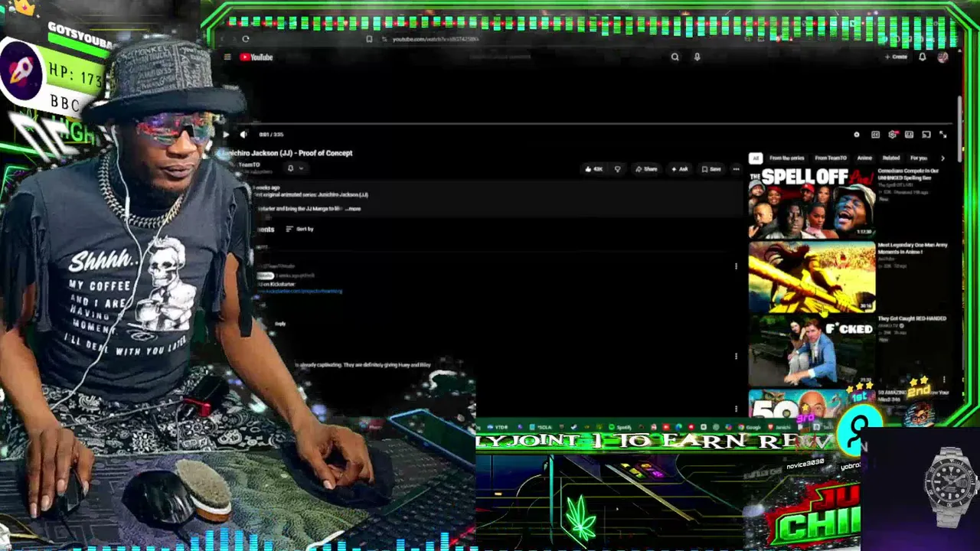The width and height of the screenshot is (980, 551).
Task: Show more filter chips with right arrow
Action: point(942,158)
